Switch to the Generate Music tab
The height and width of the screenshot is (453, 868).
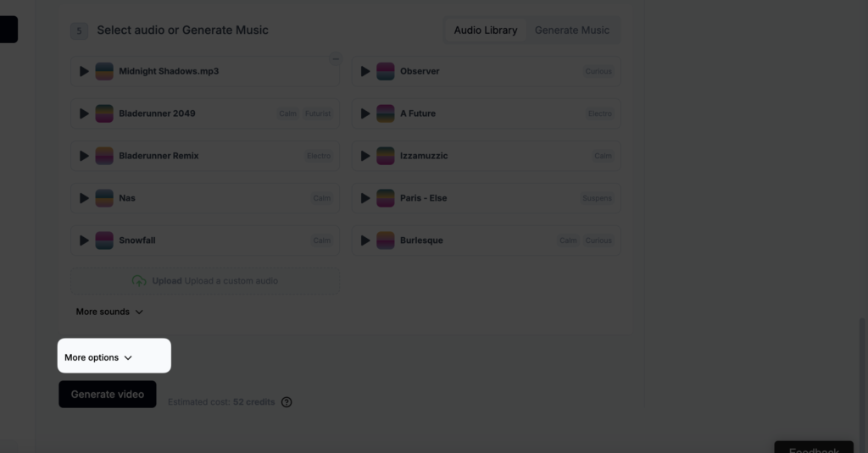(x=571, y=30)
